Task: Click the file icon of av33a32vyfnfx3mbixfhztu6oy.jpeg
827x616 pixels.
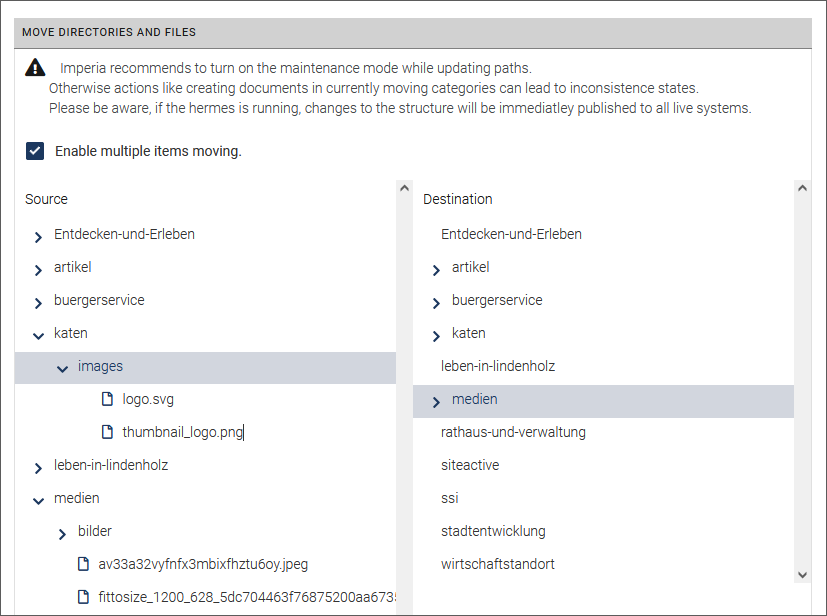Action: (84, 564)
